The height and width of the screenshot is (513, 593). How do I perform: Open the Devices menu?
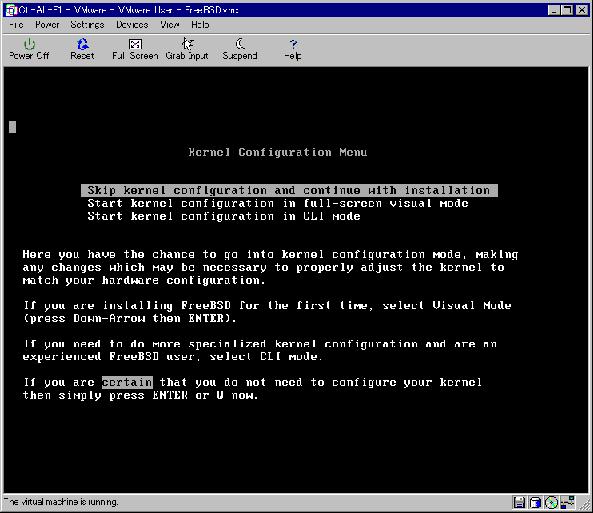132,25
